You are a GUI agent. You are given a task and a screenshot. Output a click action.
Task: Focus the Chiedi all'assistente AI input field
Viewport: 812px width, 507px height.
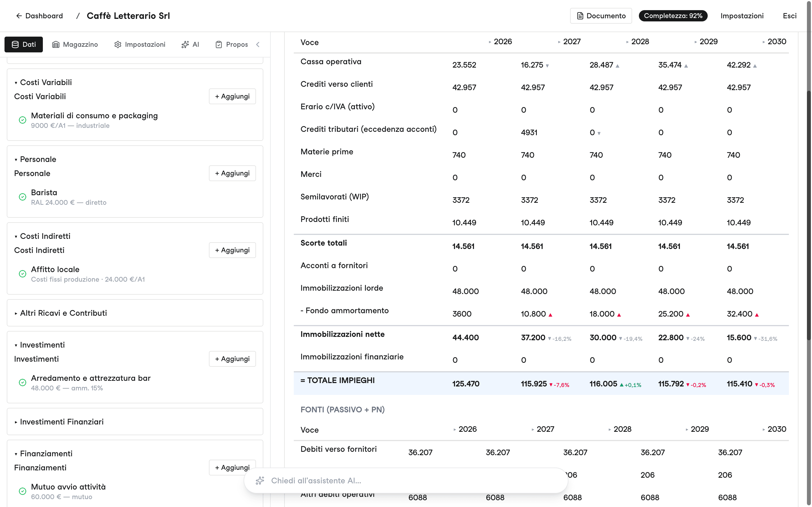[x=406, y=481]
